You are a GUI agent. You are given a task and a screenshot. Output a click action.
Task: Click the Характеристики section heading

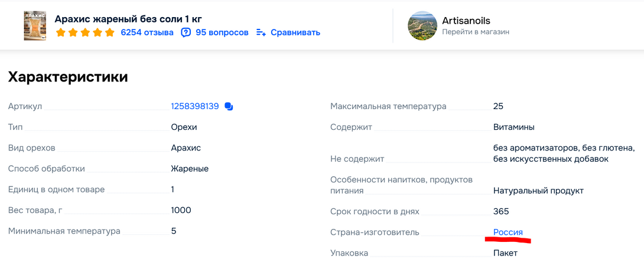pyautogui.click(x=68, y=77)
